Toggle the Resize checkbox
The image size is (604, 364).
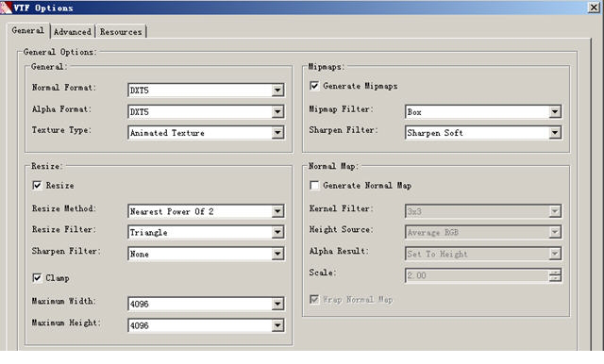(x=37, y=186)
